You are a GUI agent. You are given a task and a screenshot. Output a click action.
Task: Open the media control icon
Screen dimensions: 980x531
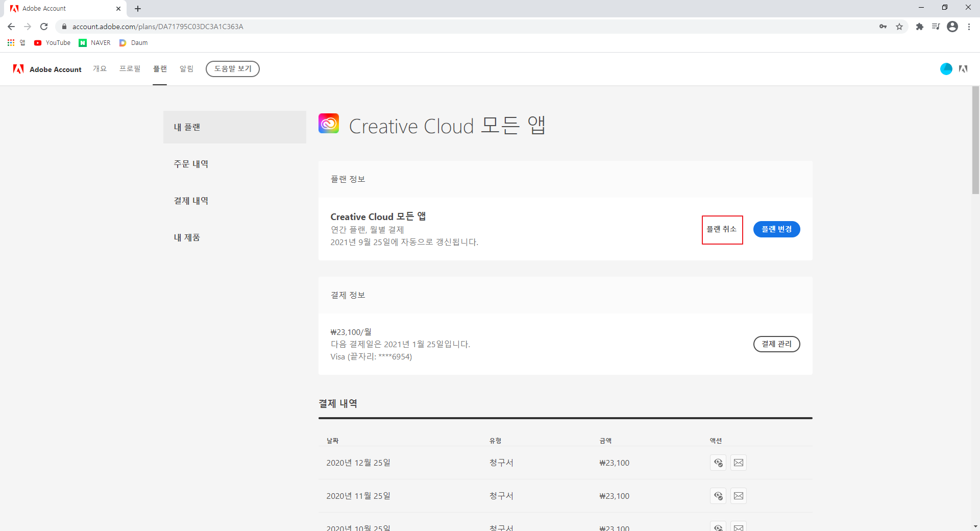(936, 27)
